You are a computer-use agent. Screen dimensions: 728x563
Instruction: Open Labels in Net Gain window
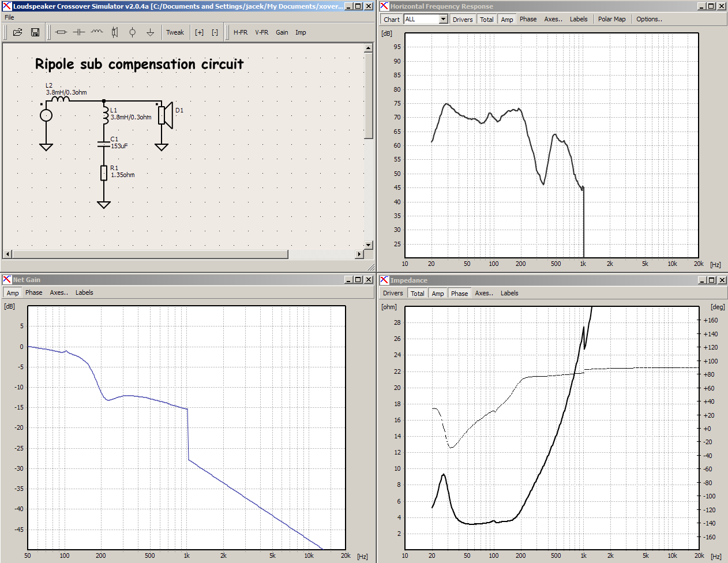[x=84, y=292]
